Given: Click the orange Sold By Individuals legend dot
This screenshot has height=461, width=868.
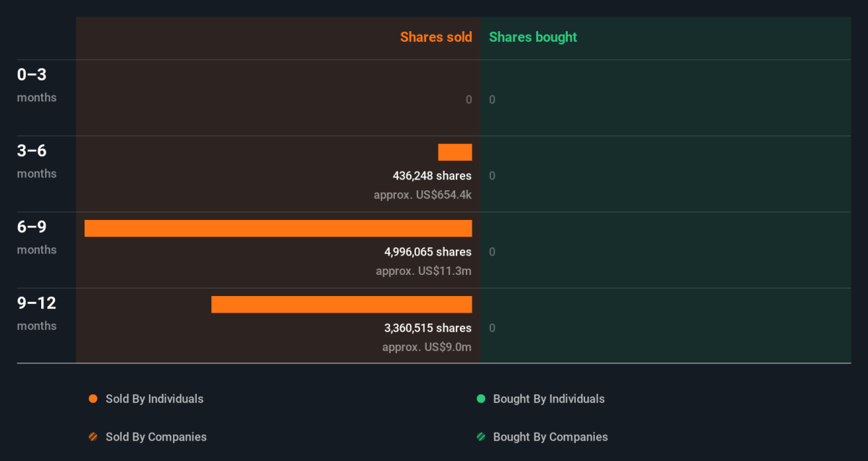Looking at the screenshot, I should [93, 399].
